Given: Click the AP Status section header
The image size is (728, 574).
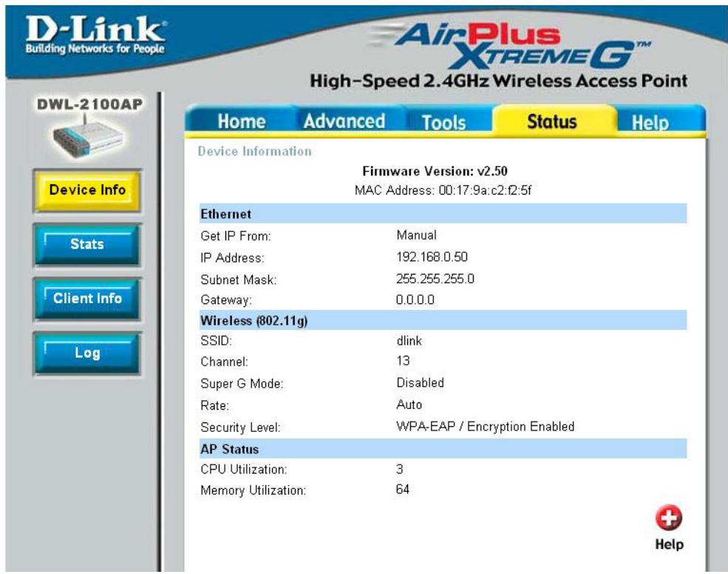Looking at the screenshot, I should tap(443, 448).
